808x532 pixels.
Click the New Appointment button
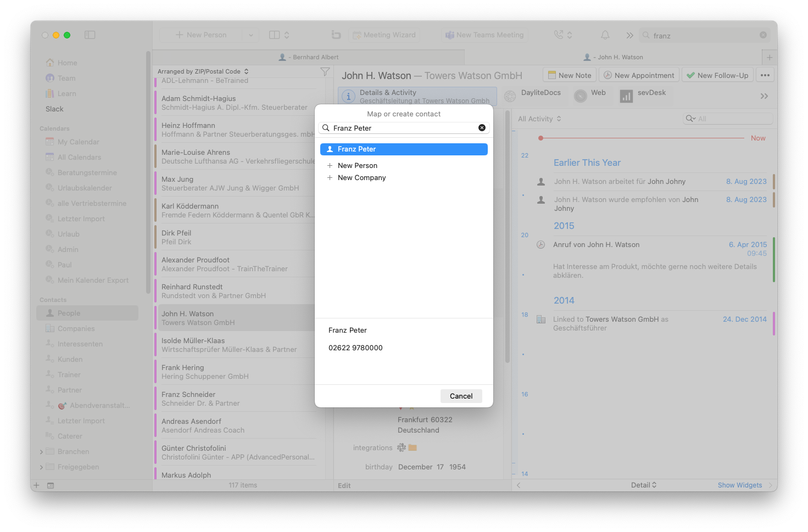[x=639, y=75]
